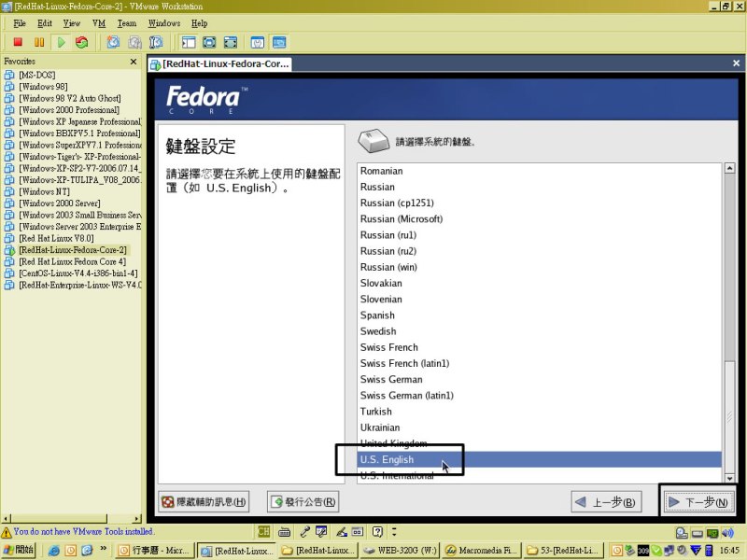Screen dimensions: 747x560
Task: Select [RedHat-Linux-Fedora-Core-2] favorite
Action: (x=73, y=249)
